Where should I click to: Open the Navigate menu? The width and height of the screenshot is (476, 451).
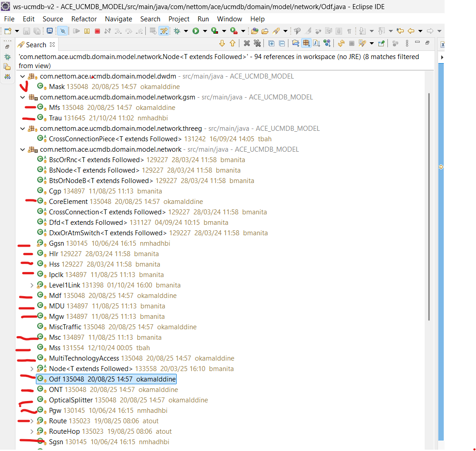point(119,19)
